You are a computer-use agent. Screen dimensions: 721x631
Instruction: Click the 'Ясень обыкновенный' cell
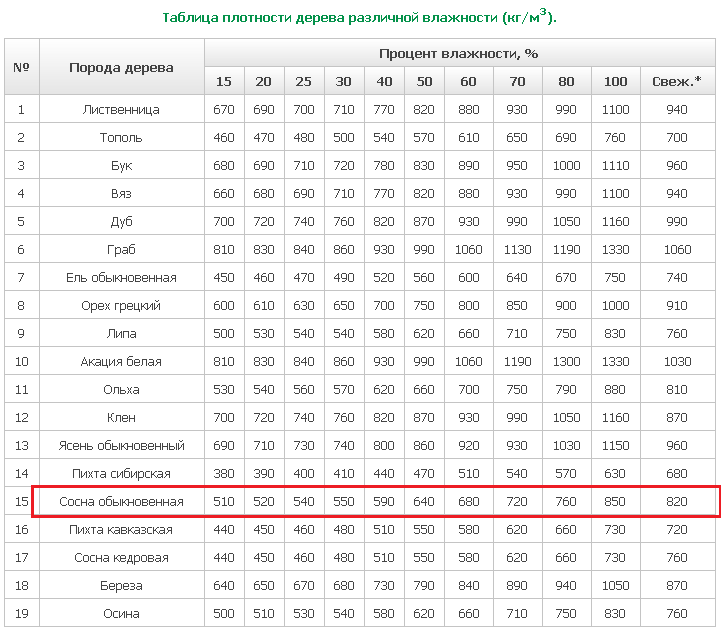point(122,445)
